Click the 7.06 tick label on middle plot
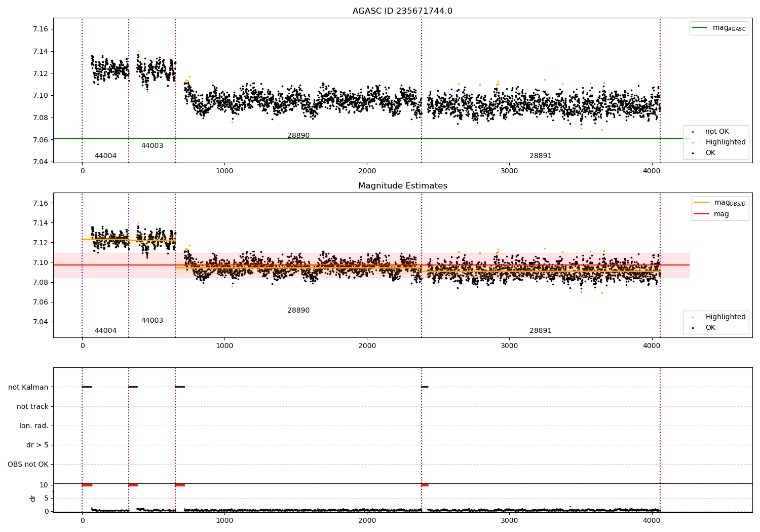The width and height of the screenshot is (760, 532). [41, 302]
